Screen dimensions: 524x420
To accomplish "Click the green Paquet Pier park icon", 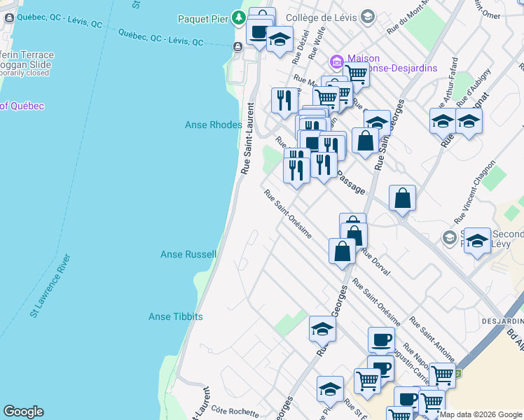I will point(238,17).
